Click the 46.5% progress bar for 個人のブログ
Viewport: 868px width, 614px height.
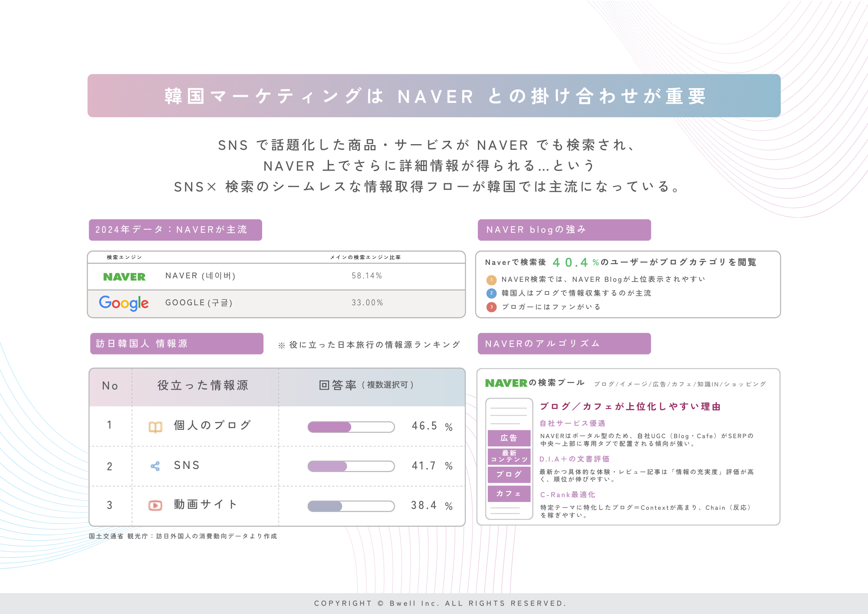click(x=351, y=427)
